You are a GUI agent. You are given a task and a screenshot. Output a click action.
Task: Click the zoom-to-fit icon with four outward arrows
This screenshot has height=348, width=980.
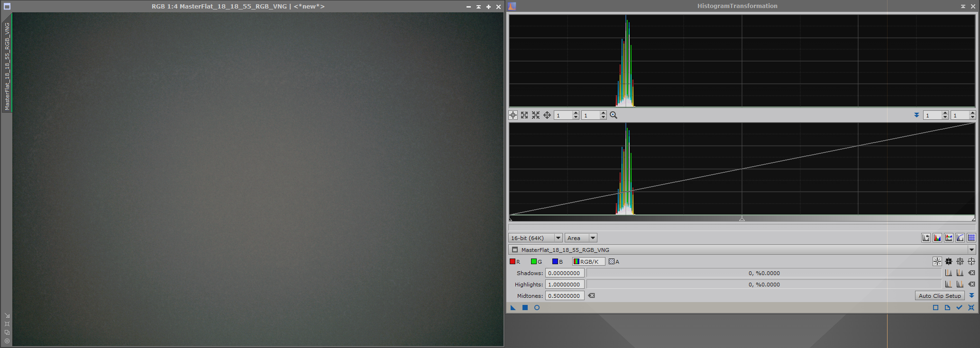[x=524, y=115]
